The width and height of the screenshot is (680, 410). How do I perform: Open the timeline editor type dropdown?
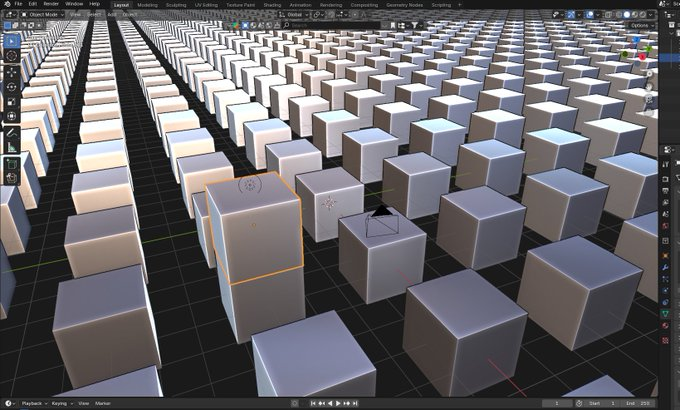coord(9,403)
